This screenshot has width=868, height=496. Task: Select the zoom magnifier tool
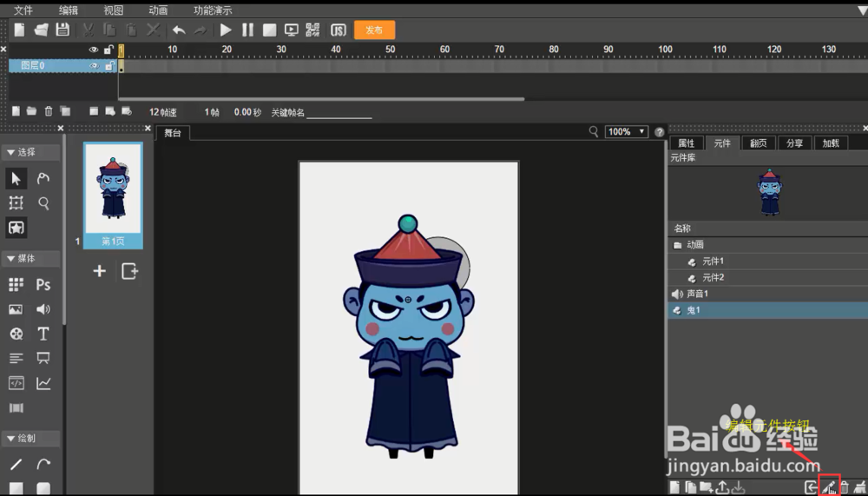[x=43, y=203]
